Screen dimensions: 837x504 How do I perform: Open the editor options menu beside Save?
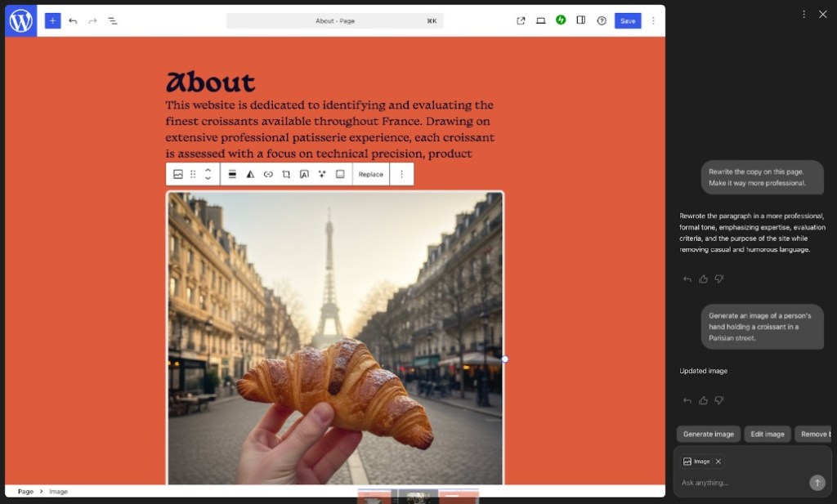click(x=653, y=20)
